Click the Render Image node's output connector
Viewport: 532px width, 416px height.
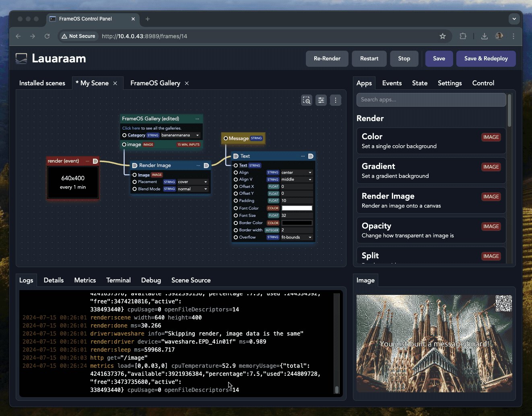tap(206, 165)
